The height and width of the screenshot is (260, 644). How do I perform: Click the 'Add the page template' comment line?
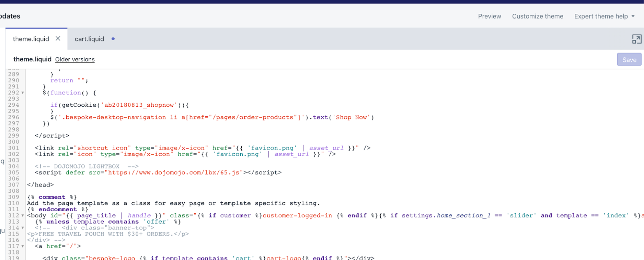coord(173,203)
